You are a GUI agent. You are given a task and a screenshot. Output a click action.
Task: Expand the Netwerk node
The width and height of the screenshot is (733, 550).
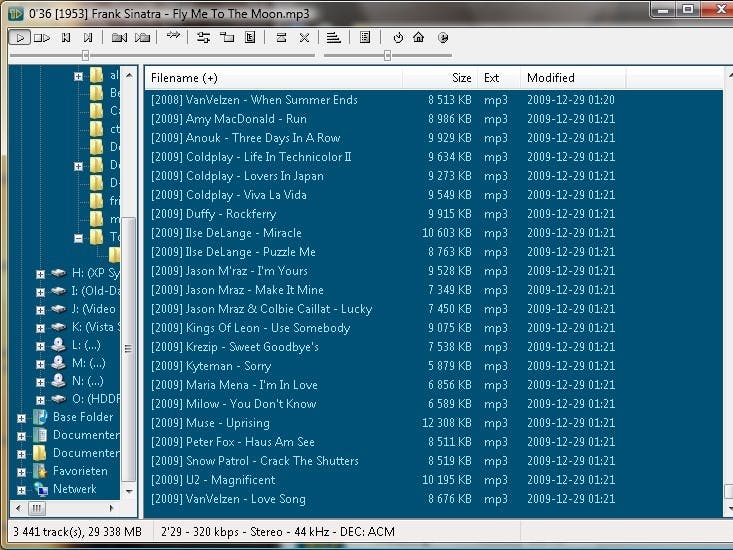(21, 490)
